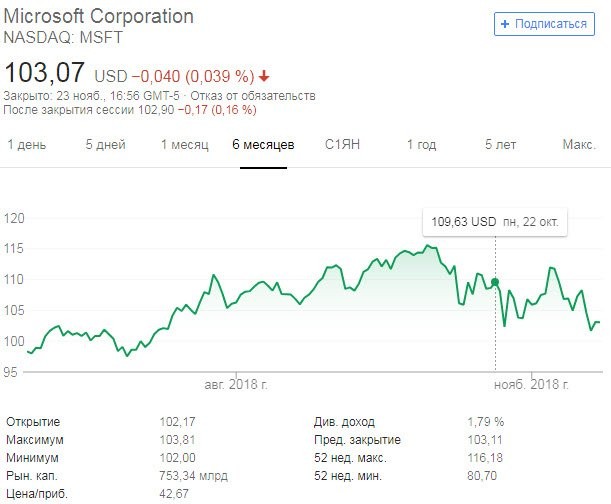The height and width of the screenshot is (504, 611).
Task: Click the Подписаться follow button
Action: tap(544, 24)
